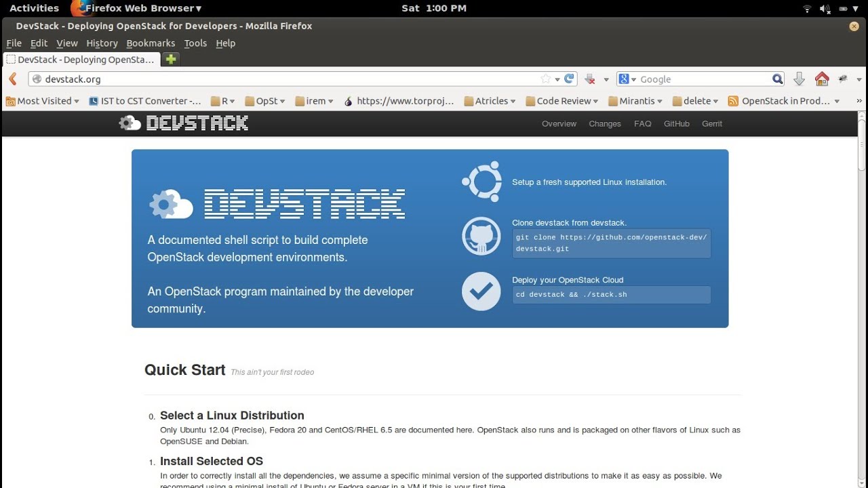Open the dropdown arrow beside the bug icon

tap(859, 80)
